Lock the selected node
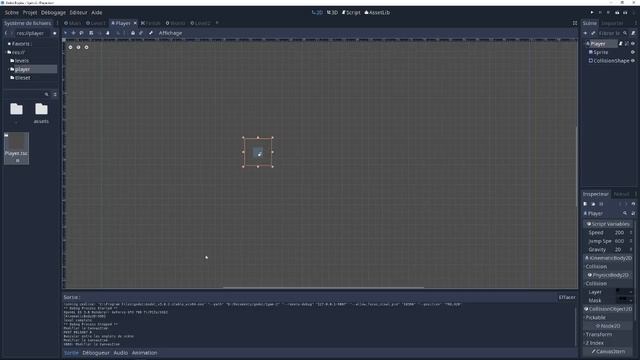 coord(133,33)
